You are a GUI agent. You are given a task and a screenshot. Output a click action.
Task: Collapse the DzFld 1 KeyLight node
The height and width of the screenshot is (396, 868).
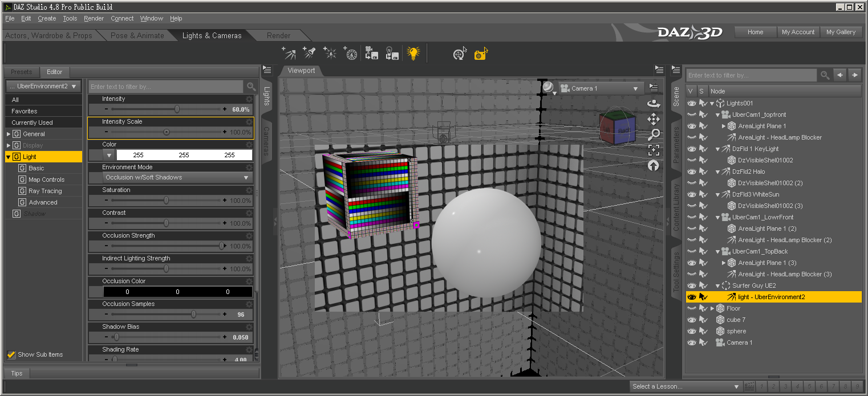[718, 149]
